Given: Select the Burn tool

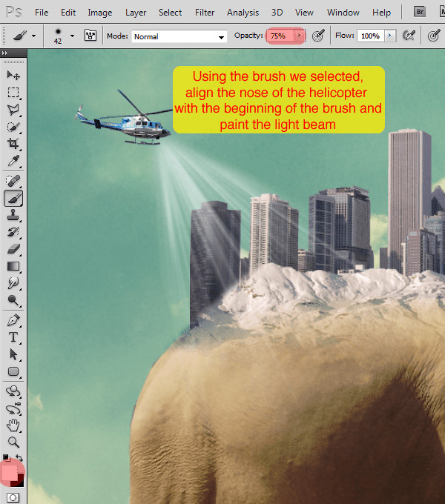Looking at the screenshot, I should 13,300.
